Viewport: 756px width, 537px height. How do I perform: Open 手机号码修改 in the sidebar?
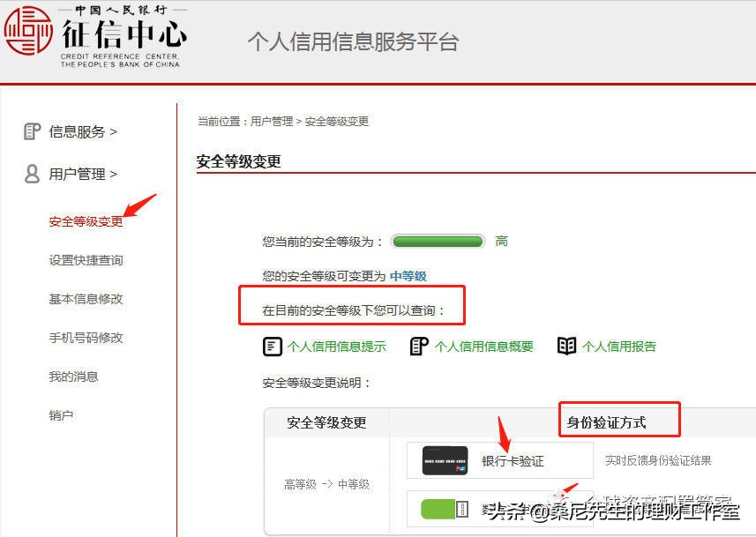pyautogui.click(x=86, y=338)
